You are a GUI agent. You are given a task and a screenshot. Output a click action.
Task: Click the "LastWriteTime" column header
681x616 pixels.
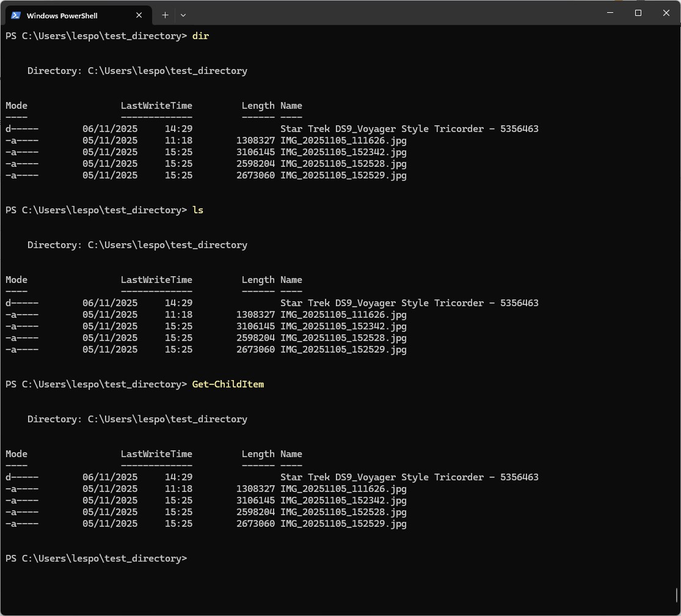[x=156, y=105]
